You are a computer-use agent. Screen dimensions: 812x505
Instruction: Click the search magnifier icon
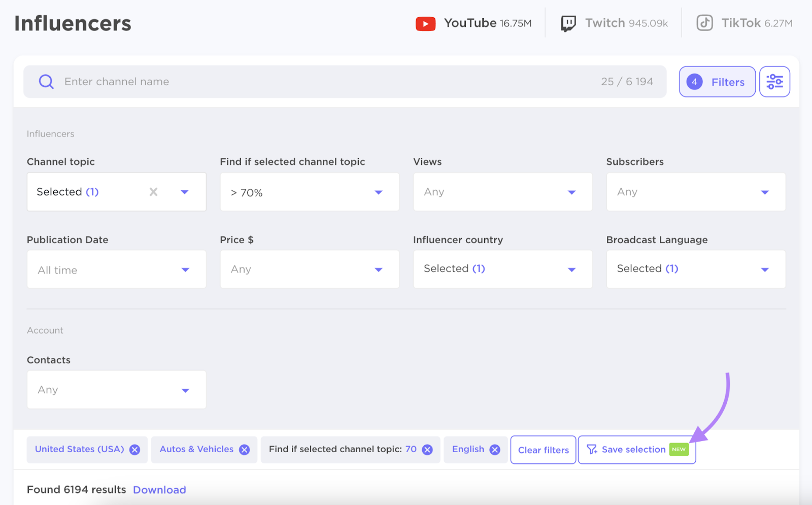pos(46,81)
